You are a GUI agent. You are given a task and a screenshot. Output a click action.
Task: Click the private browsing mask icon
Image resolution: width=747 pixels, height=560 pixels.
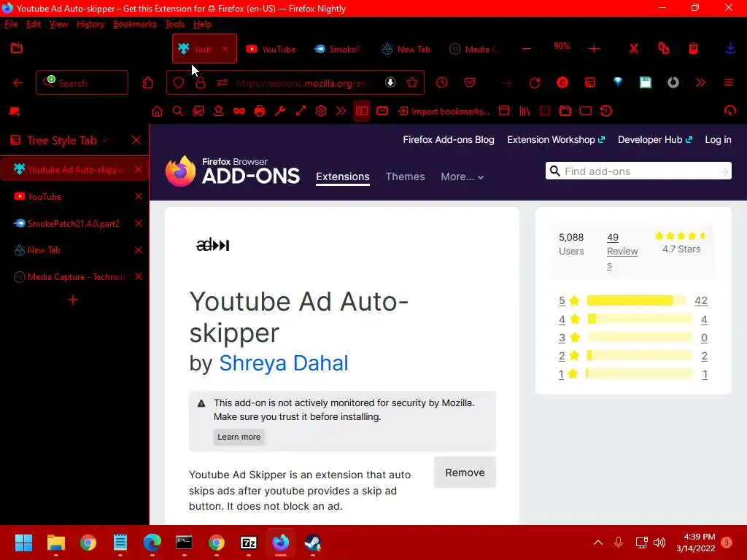tap(239, 112)
